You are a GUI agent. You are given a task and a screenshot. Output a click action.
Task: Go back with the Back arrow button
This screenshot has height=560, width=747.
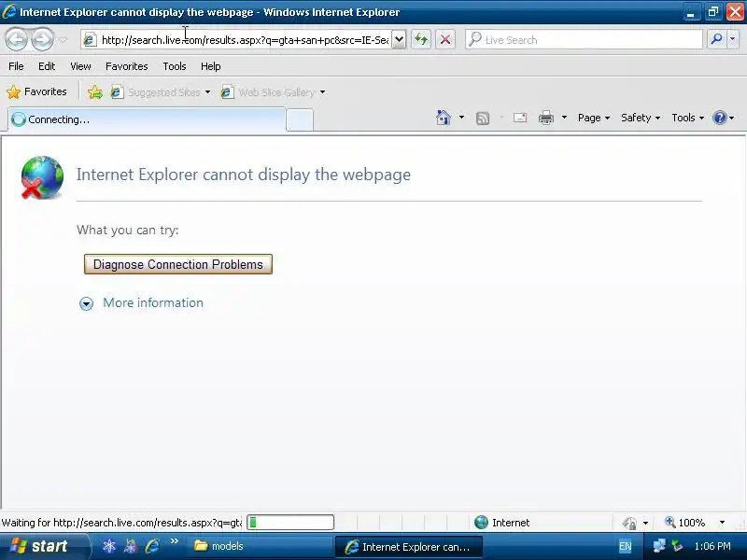coord(17,39)
